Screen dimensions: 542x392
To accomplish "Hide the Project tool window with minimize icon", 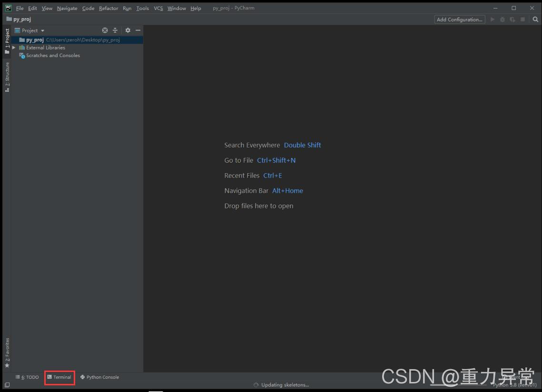I will click(138, 30).
